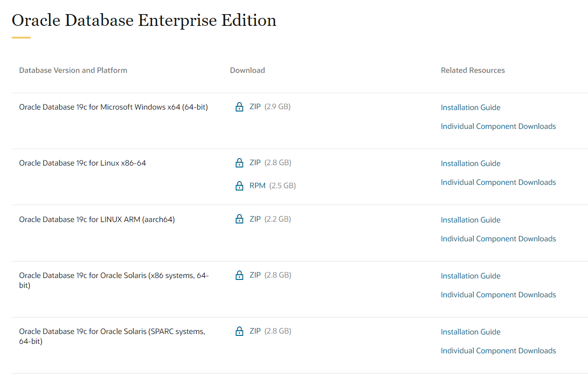This screenshot has width=588, height=374.
Task: Click lock icon beside RPM download
Action: [239, 186]
